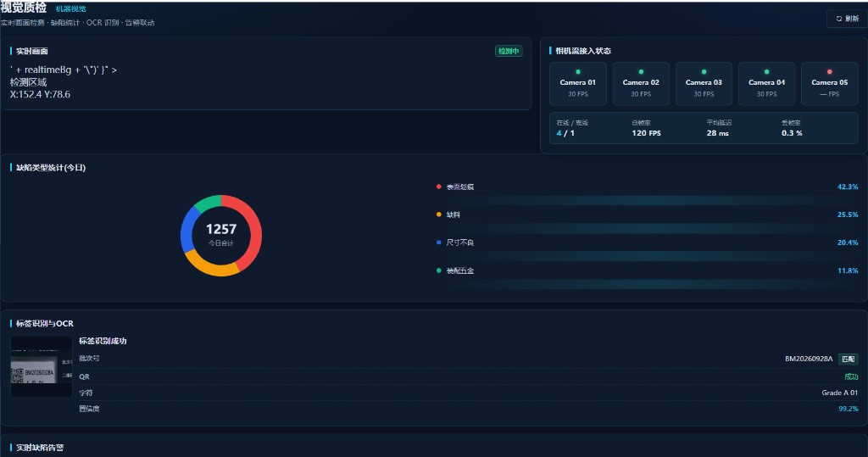The image size is (868, 457).
Task: Click the 4 / 1 online offline count
Action: 565,133
